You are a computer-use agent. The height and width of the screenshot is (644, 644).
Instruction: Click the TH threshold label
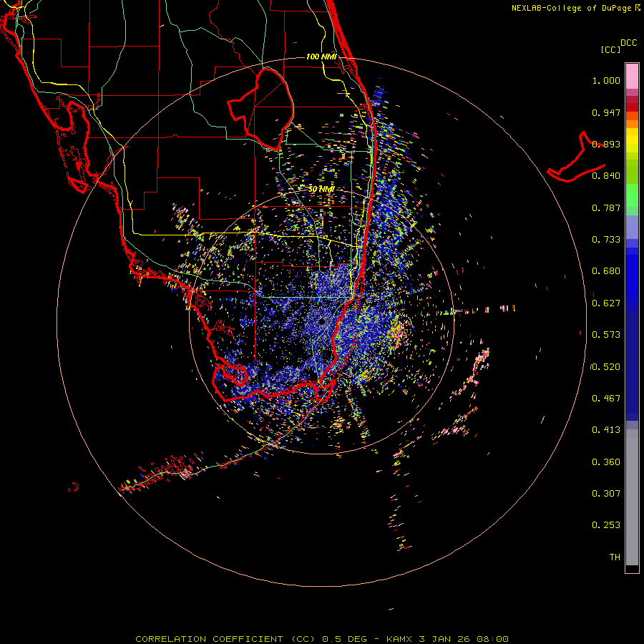point(615,557)
